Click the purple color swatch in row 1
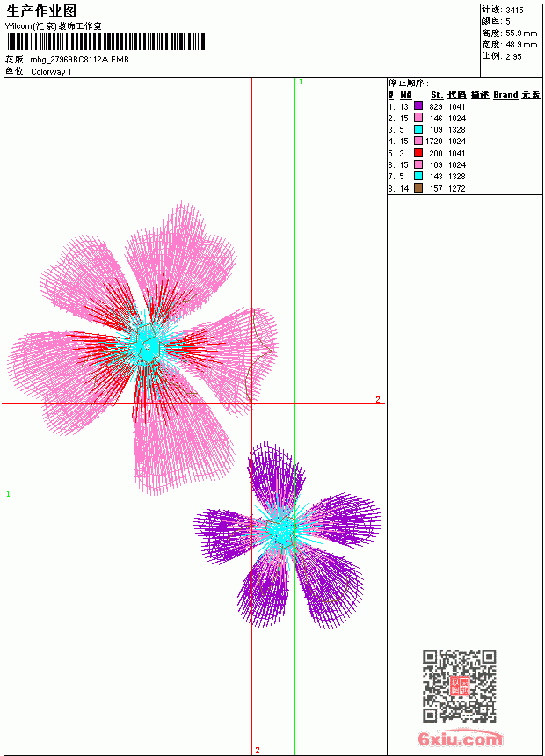 tap(418, 106)
